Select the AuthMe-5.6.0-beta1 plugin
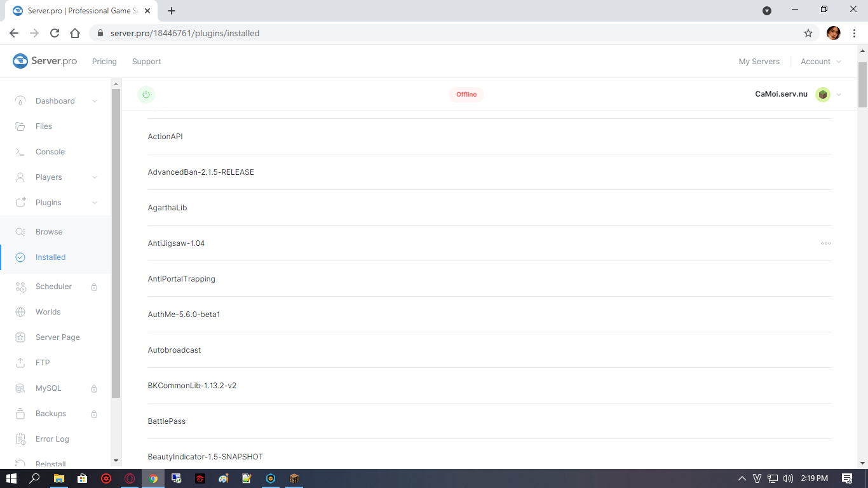 (489, 315)
